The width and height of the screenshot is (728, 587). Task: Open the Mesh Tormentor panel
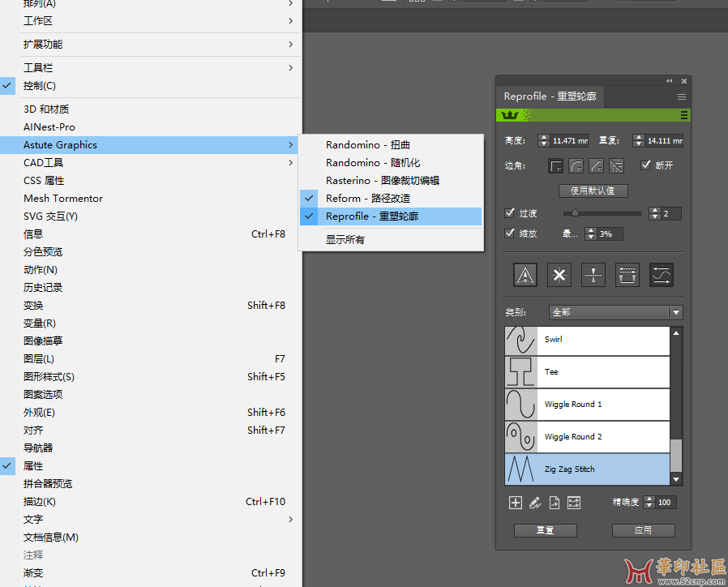(x=151, y=199)
